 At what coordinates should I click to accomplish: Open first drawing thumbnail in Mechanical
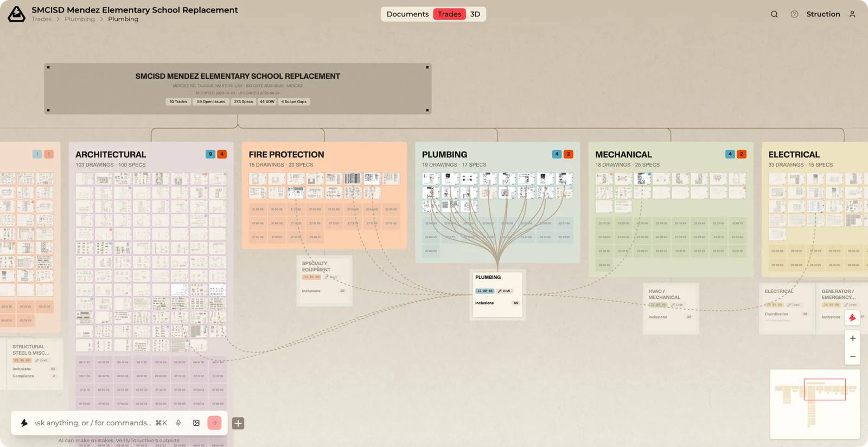tap(604, 178)
